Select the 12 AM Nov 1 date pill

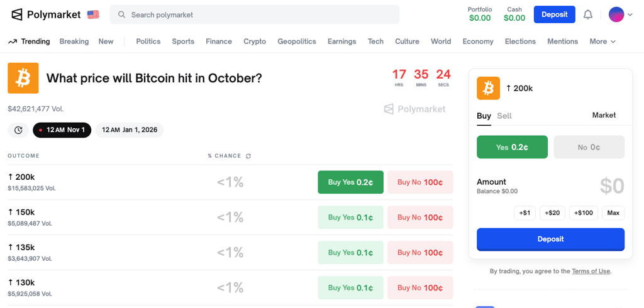[x=62, y=129]
